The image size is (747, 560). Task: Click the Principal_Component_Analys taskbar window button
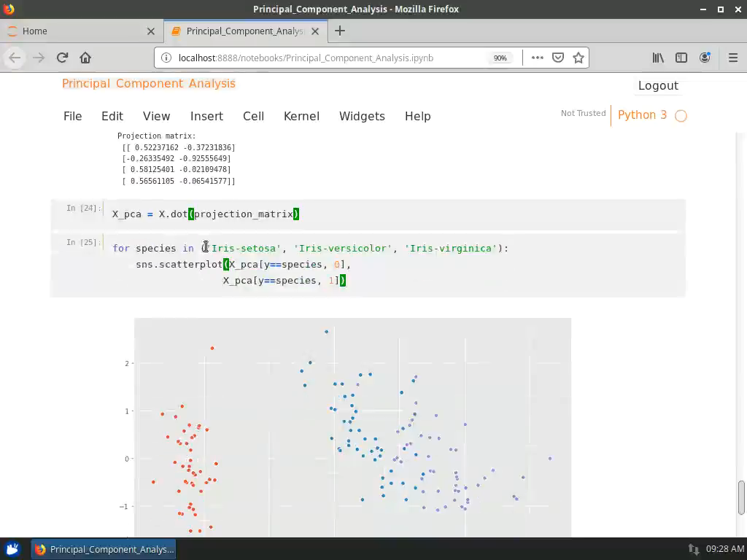coord(104,549)
